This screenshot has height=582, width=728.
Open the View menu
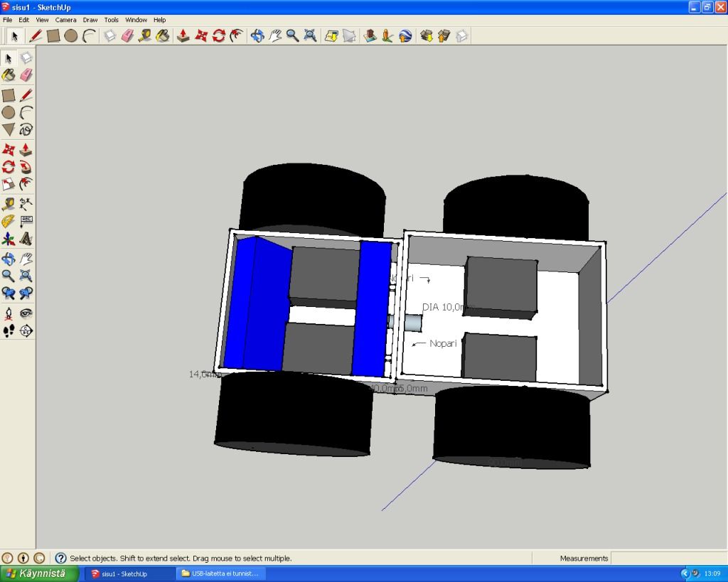42,20
